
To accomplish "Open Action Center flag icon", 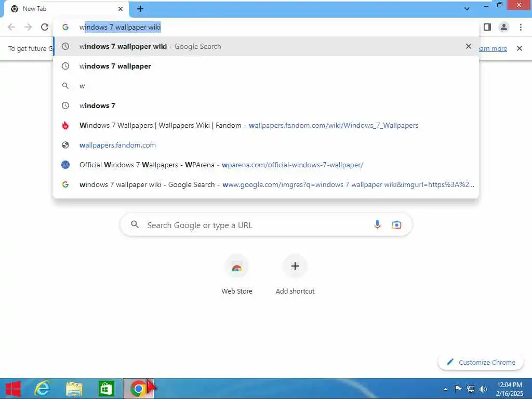I will click(458, 389).
